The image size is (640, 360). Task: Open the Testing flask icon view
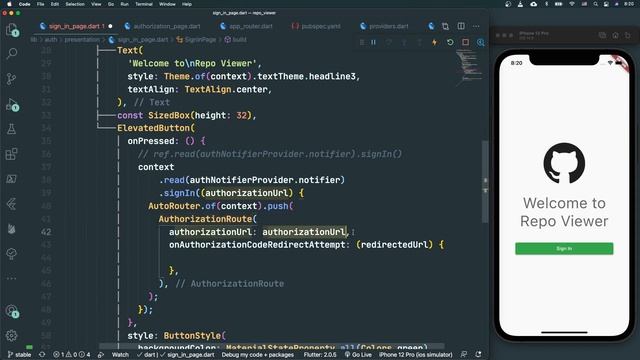(11, 129)
